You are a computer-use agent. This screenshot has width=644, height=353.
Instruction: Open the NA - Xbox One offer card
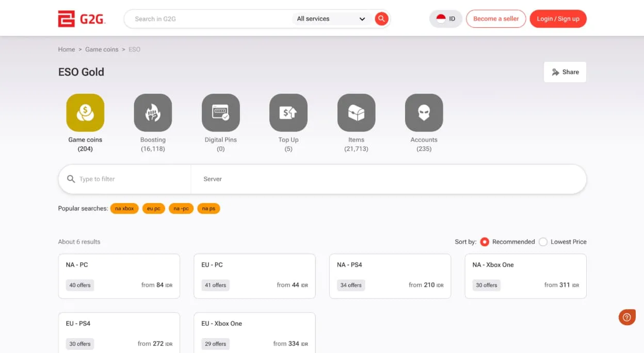526,276
